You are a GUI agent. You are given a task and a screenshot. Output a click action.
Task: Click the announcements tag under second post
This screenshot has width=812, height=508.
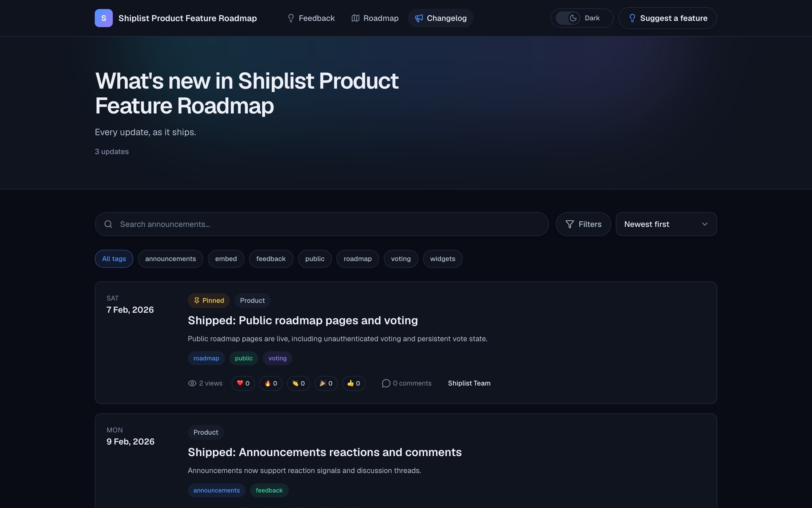point(217,491)
